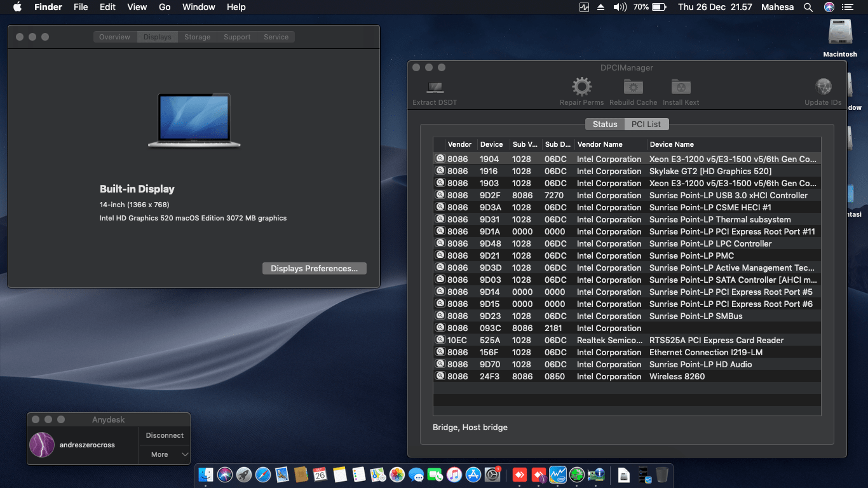This screenshot has height=488, width=868.
Task: Click the lookup icon for Skylake GT2 row
Action: click(440, 171)
